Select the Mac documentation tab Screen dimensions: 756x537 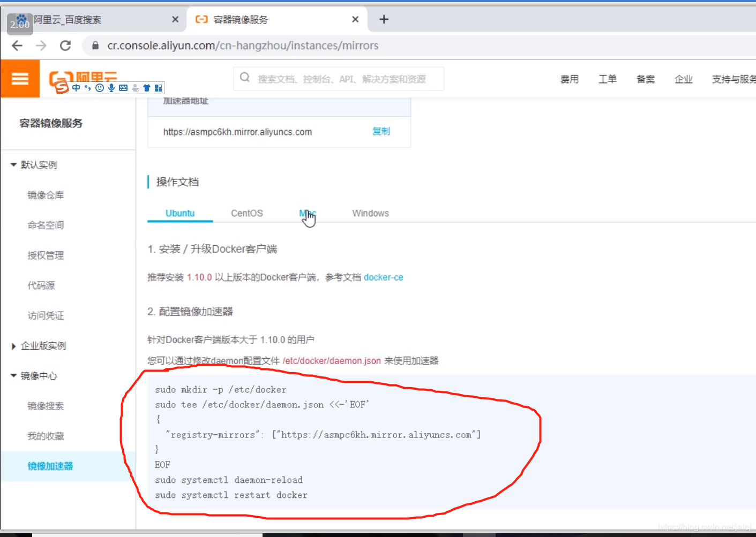tap(308, 213)
